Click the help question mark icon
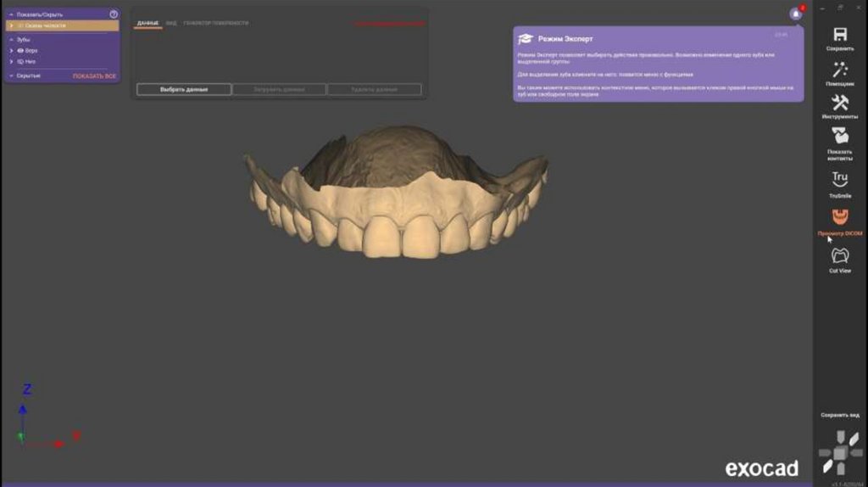868x487 pixels. (114, 14)
